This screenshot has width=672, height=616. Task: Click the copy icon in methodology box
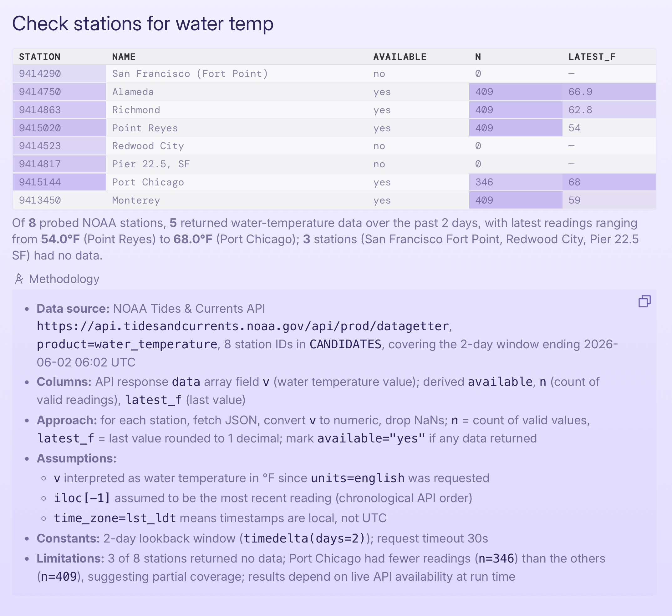click(644, 301)
